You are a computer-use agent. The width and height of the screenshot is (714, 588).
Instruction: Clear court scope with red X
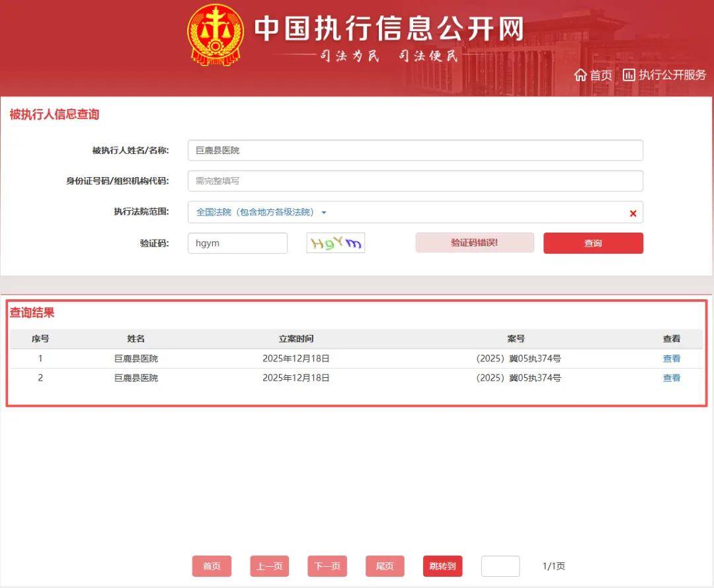point(633,213)
